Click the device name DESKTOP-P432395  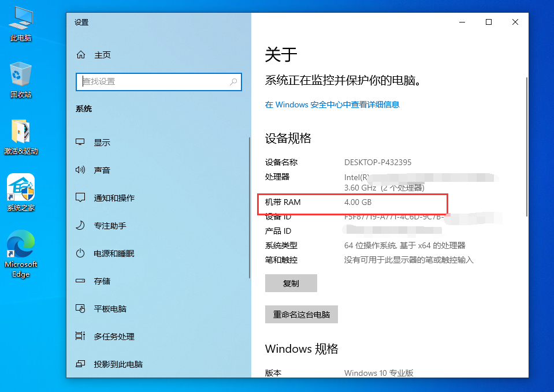click(x=378, y=162)
